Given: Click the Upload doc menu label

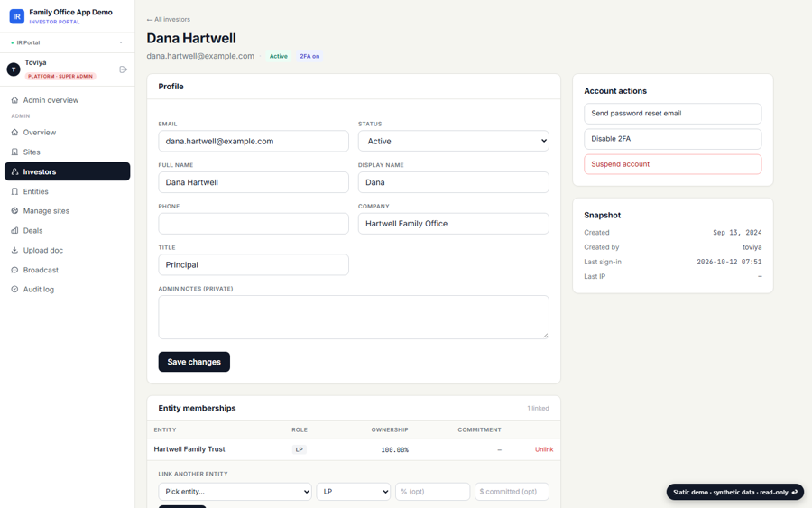Looking at the screenshot, I should tap(43, 250).
